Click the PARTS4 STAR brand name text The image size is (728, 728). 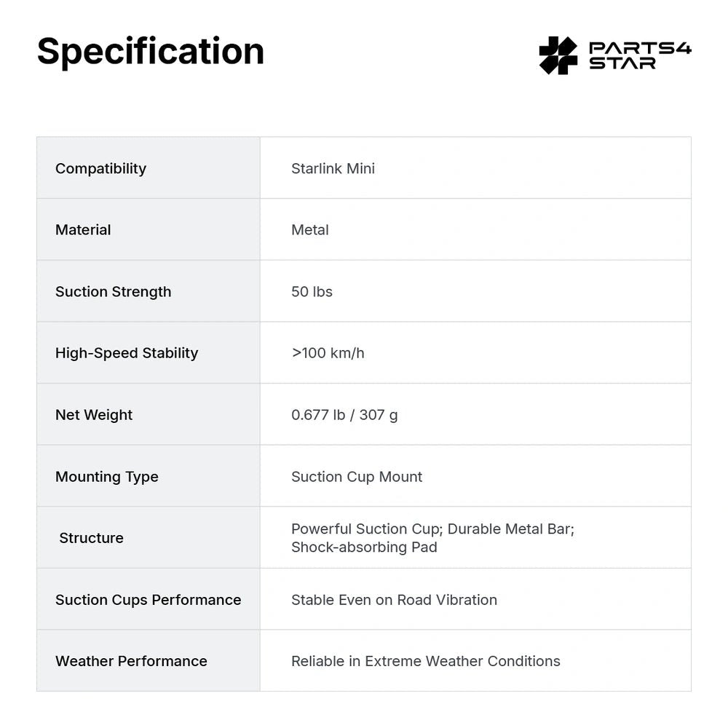(x=640, y=56)
